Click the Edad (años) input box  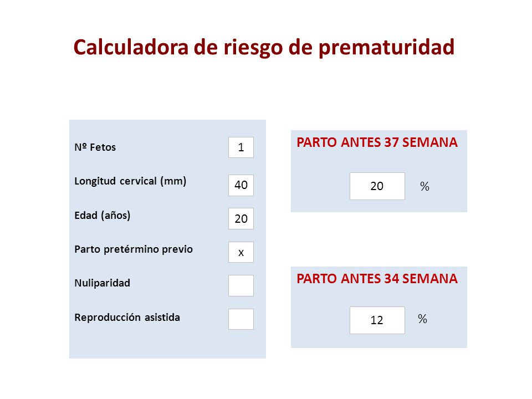click(x=241, y=218)
